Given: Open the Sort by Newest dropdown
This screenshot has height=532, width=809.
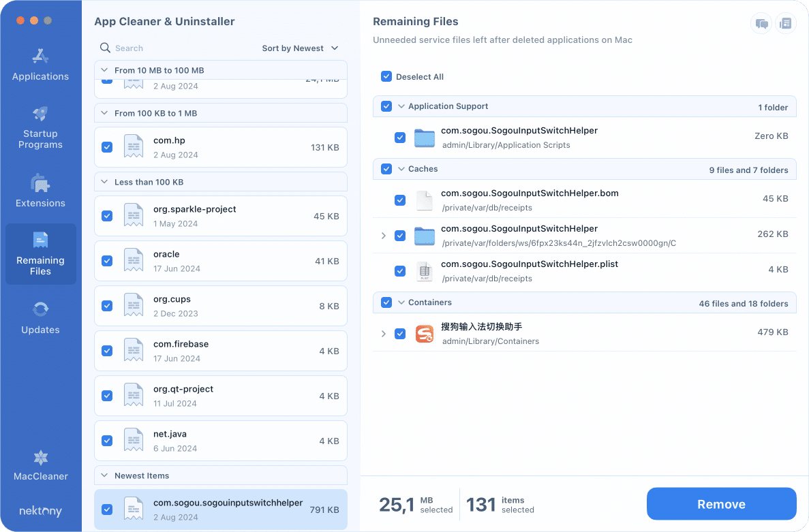Looking at the screenshot, I should pyautogui.click(x=299, y=48).
